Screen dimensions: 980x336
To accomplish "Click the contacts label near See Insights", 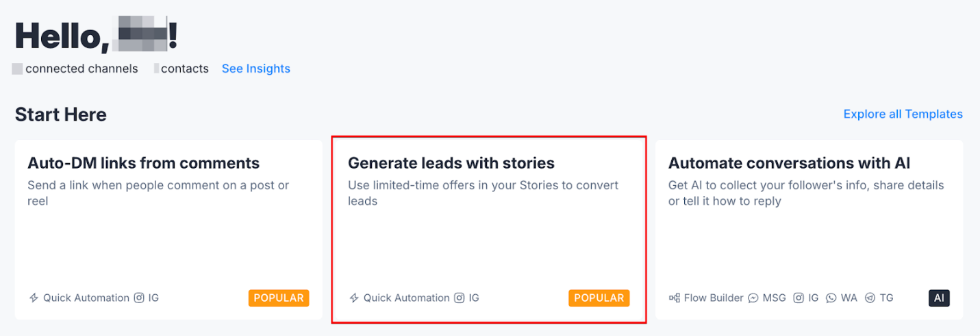I will click(184, 69).
